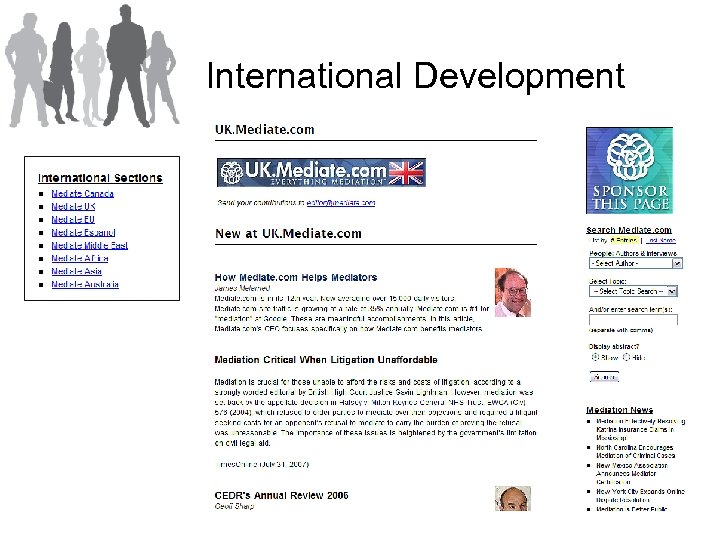The width and height of the screenshot is (720, 540).
Task: Open the Mediate EU link
Action: click(73, 219)
